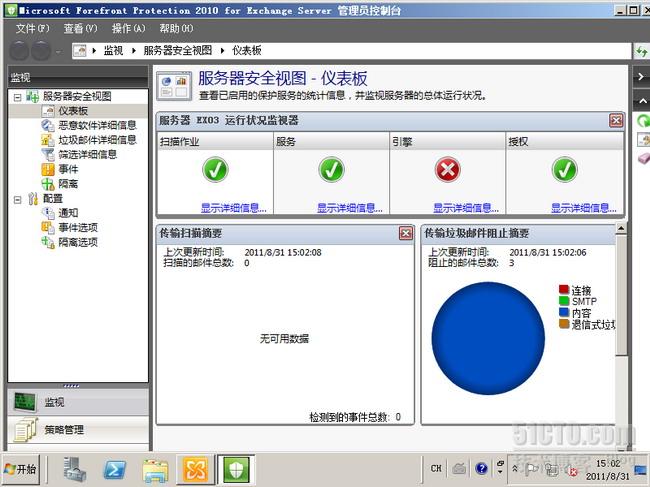Click the green SMTP legend swatch

564,300
